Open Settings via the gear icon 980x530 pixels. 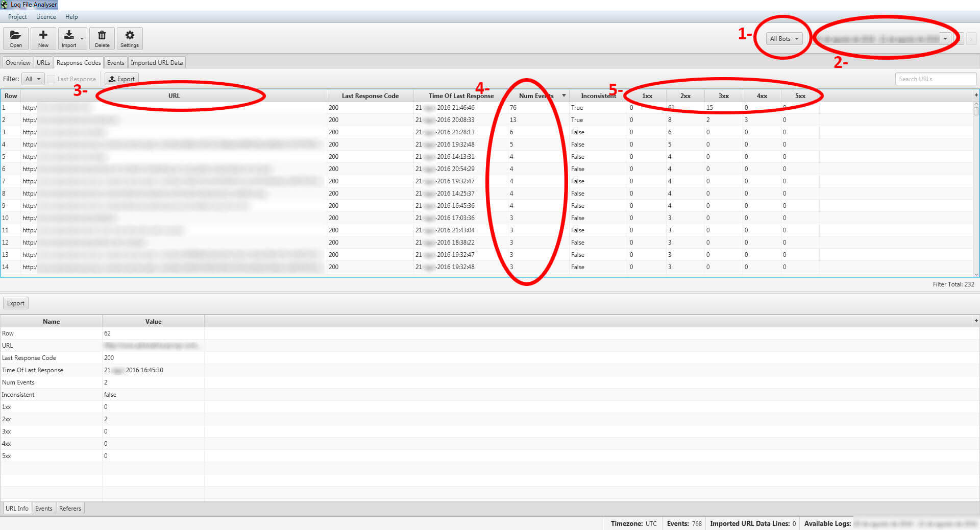130,38
